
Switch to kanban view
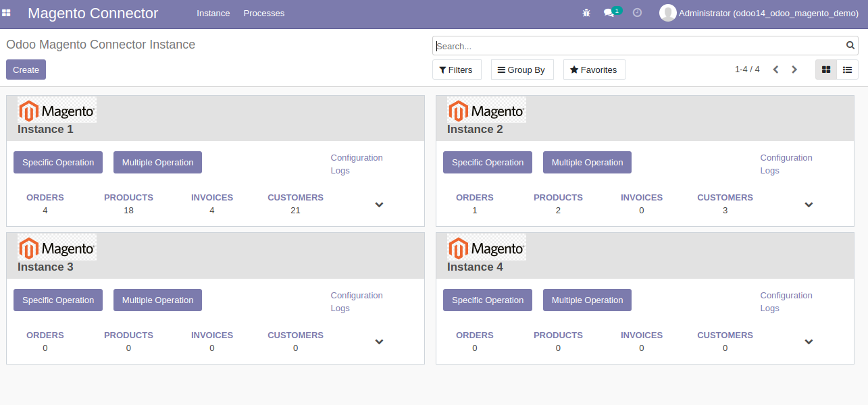pyautogui.click(x=826, y=70)
